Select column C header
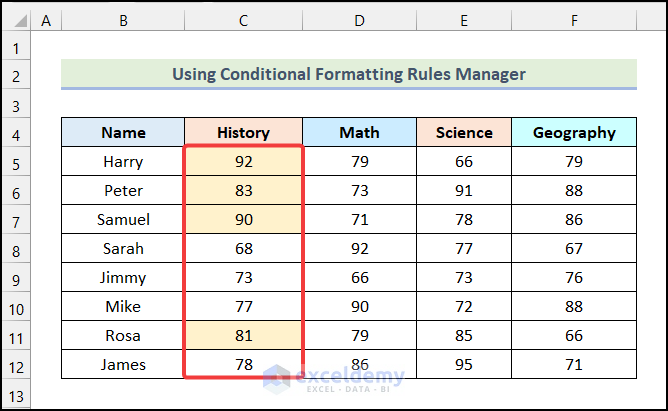This screenshot has height=411, width=668. tap(243, 19)
